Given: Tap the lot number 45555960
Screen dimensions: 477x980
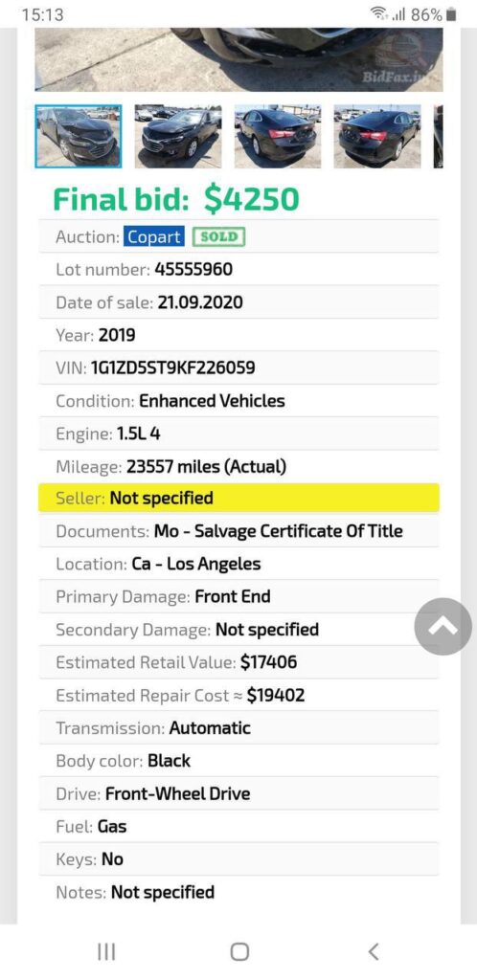Looking at the screenshot, I should (193, 269).
